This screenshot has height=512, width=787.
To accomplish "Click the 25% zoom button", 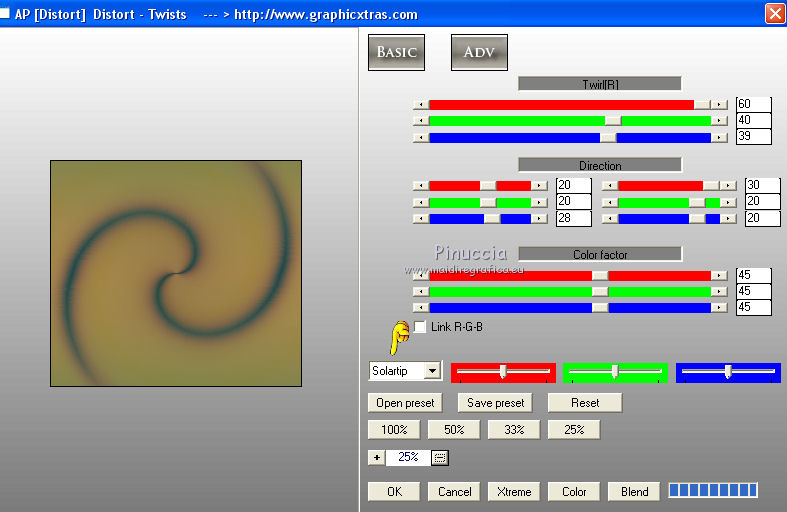I will pyautogui.click(x=574, y=430).
